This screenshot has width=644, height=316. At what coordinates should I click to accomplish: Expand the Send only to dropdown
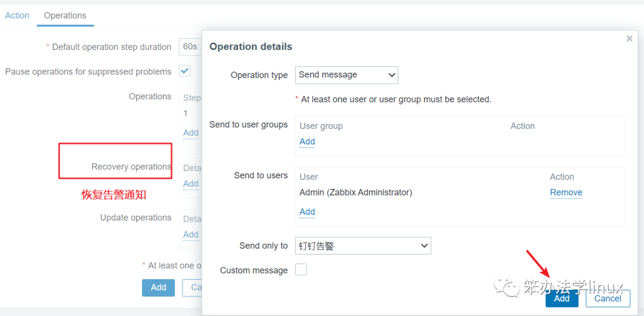click(363, 246)
